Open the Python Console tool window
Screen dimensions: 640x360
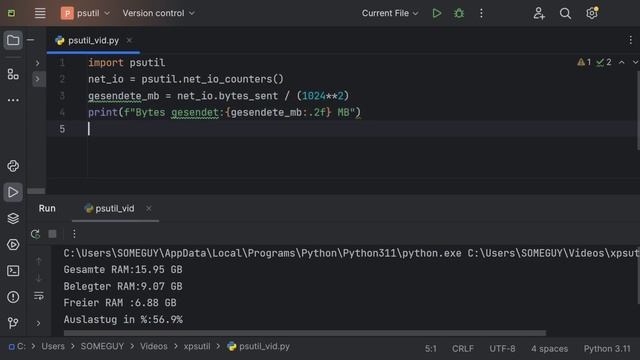[x=13, y=166]
